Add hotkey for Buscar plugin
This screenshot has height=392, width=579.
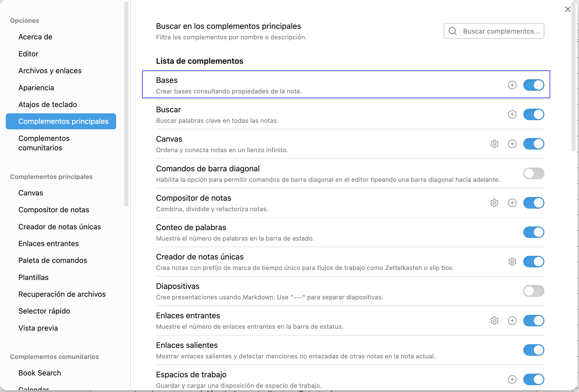[x=512, y=114]
